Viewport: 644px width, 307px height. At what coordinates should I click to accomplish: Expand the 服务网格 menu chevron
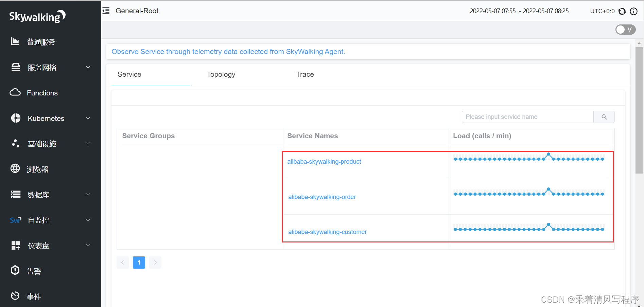coord(88,67)
